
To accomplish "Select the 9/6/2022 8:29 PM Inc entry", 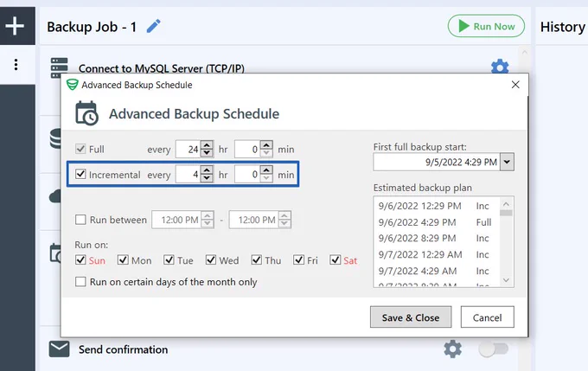I will click(437, 238).
